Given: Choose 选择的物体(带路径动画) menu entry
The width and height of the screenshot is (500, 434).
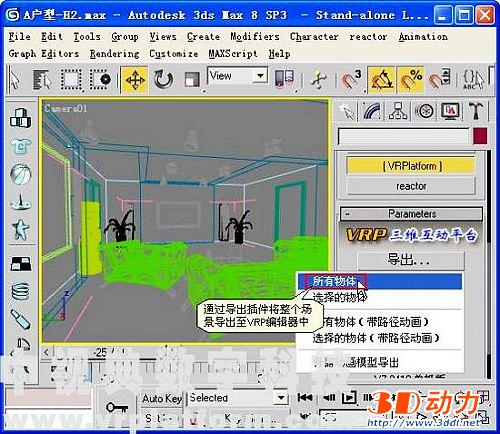Looking at the screenshot, I should (x=380, y=338).
